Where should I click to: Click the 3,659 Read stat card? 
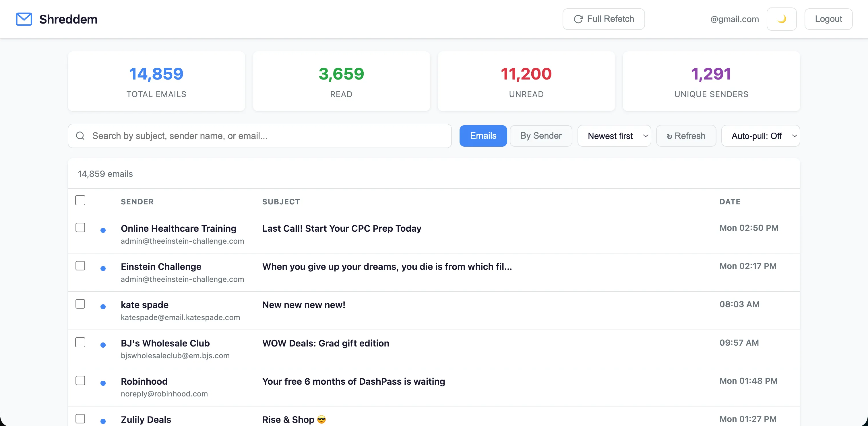click(x=341, y=81)
